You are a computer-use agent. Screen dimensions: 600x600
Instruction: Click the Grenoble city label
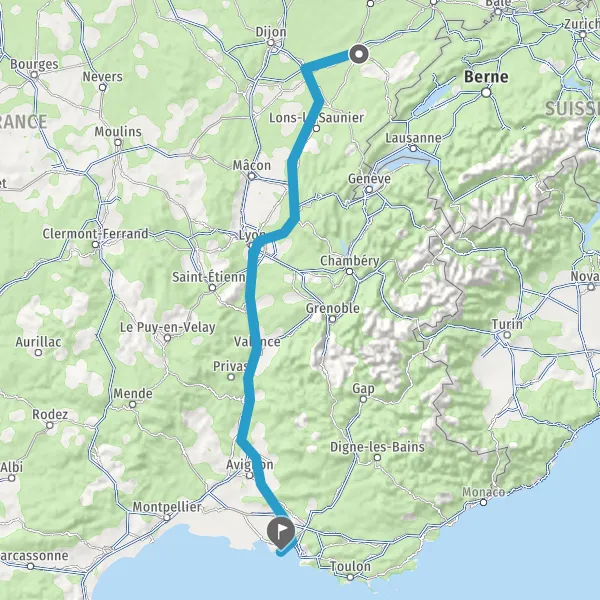click(x=333, y=308)
